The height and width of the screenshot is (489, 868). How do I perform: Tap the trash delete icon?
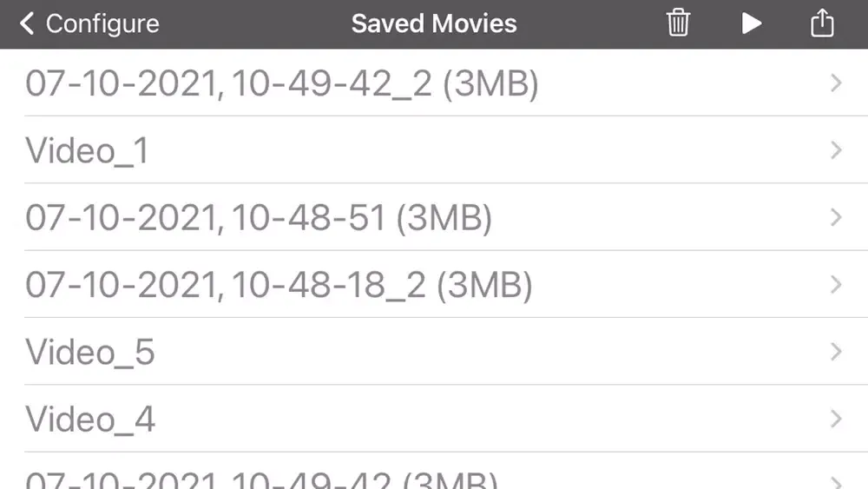678,23
